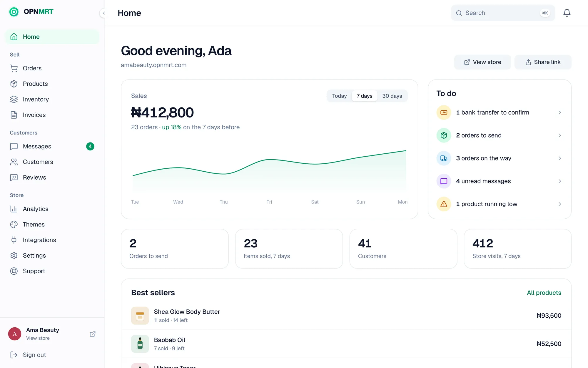The height and width of the screenshot is (368, 588).
Task: Click the Integrations plug icon
Action: [x=14, y=240]
